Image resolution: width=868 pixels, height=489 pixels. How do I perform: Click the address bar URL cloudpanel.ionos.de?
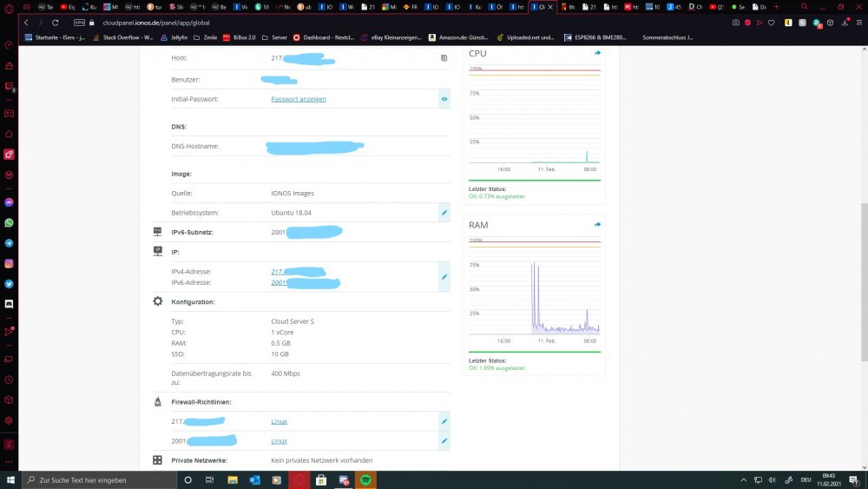point(156,23)
